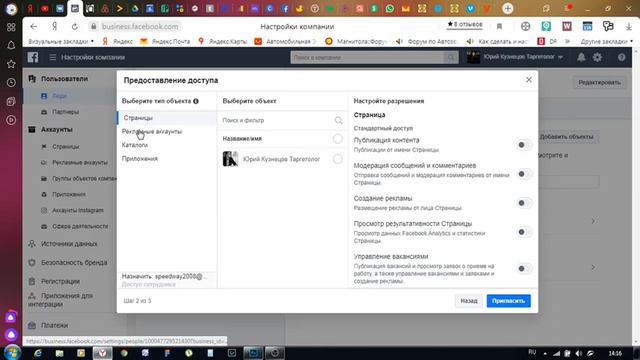
Task: Click the bookmark icon in address bar
Action: (x=499, y=27)
